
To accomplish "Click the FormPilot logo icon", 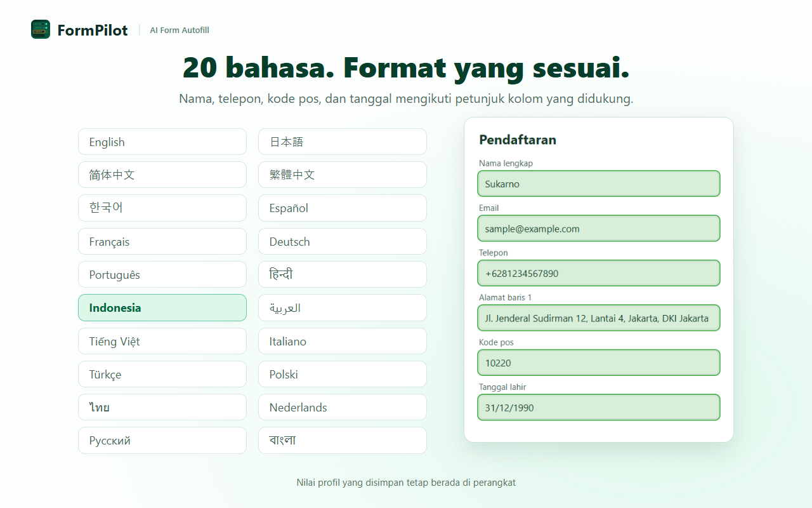I will (41, 29).
